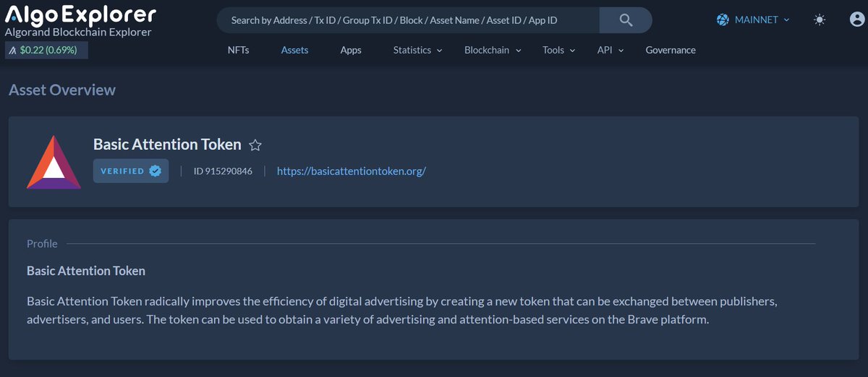Screen dimensions: 868x377
Task: Click the AlgoExplorer logo
Action: [80, 14]
